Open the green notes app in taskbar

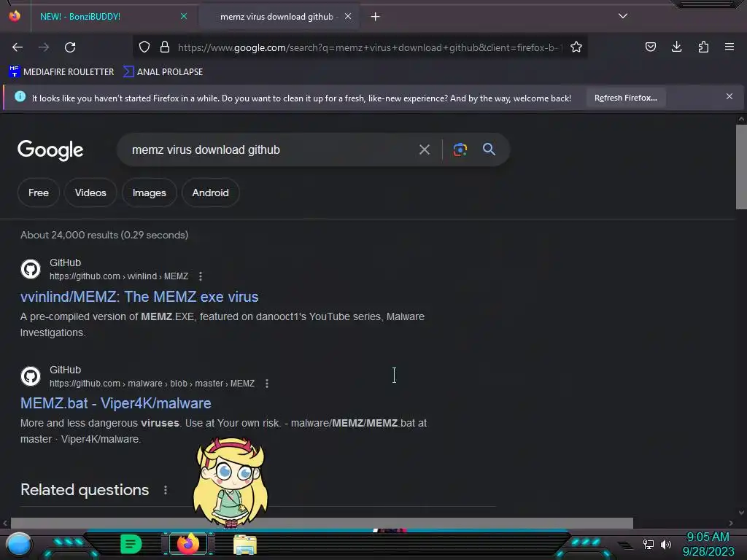tap(131, 544)
